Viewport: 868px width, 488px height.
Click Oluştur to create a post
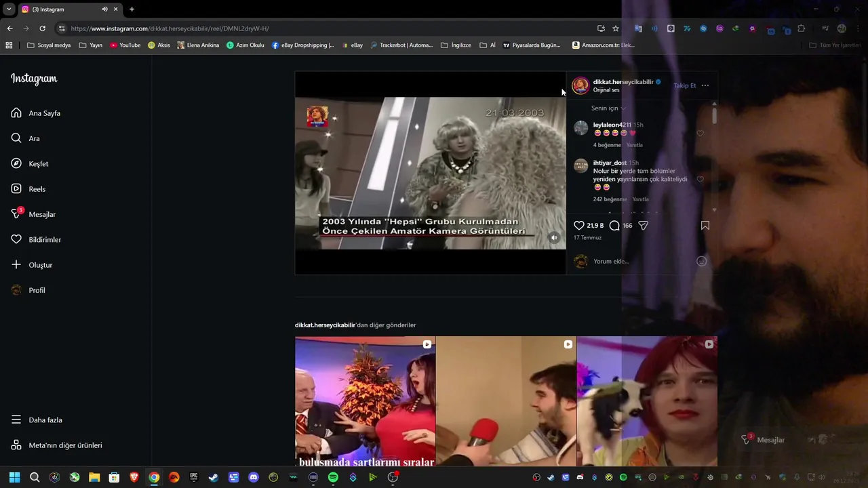[31, 265]
